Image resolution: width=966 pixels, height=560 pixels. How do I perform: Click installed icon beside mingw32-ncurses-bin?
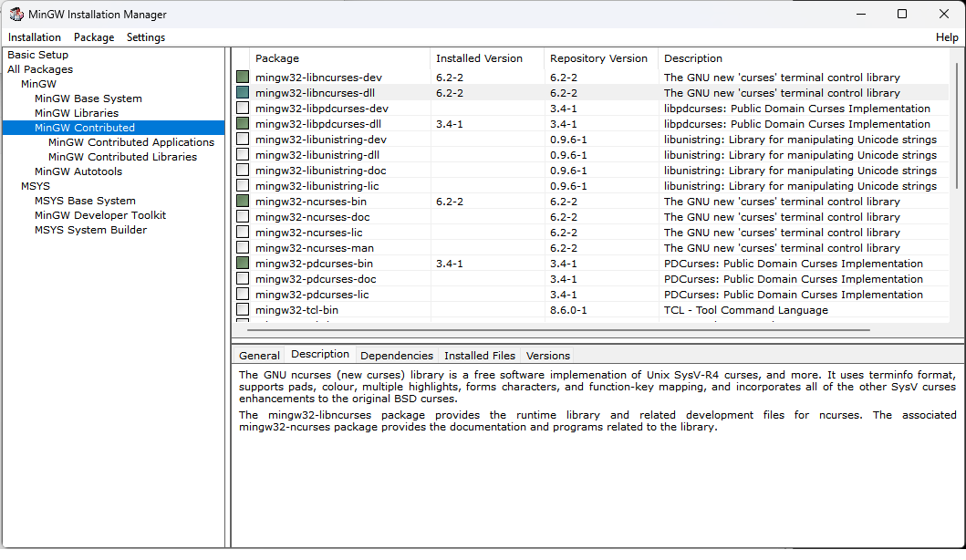(x=243, y=202)
